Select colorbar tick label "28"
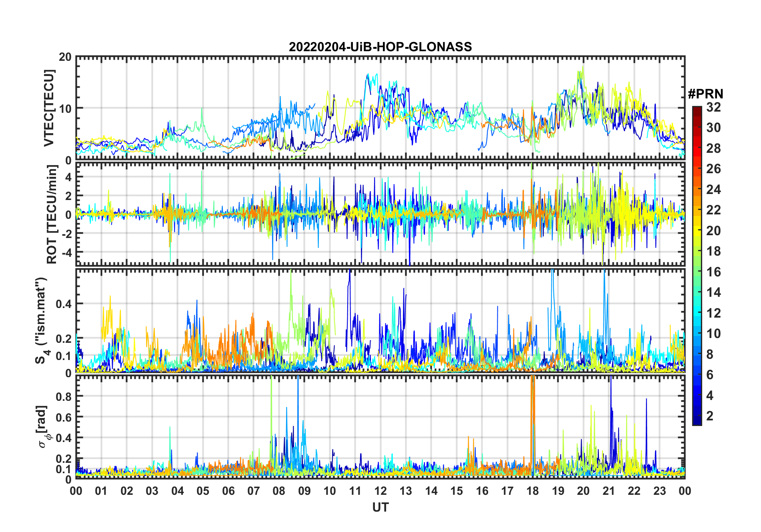 [713, 148]
